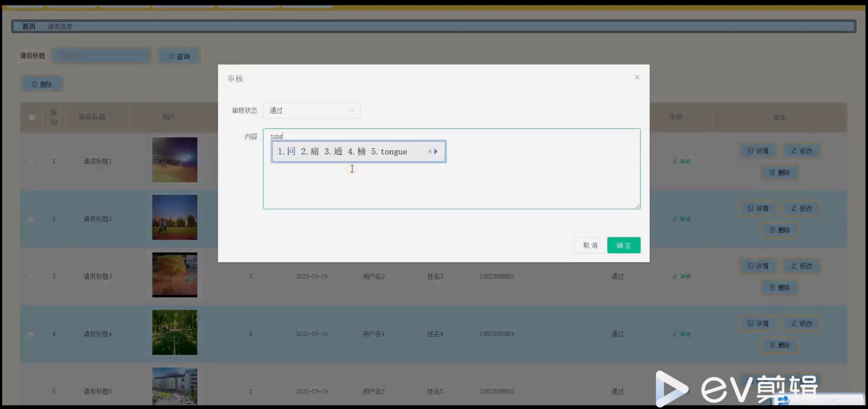Click previous-page arrow in IME candidate bar
The image size is (868, 409).
[429, 152]
